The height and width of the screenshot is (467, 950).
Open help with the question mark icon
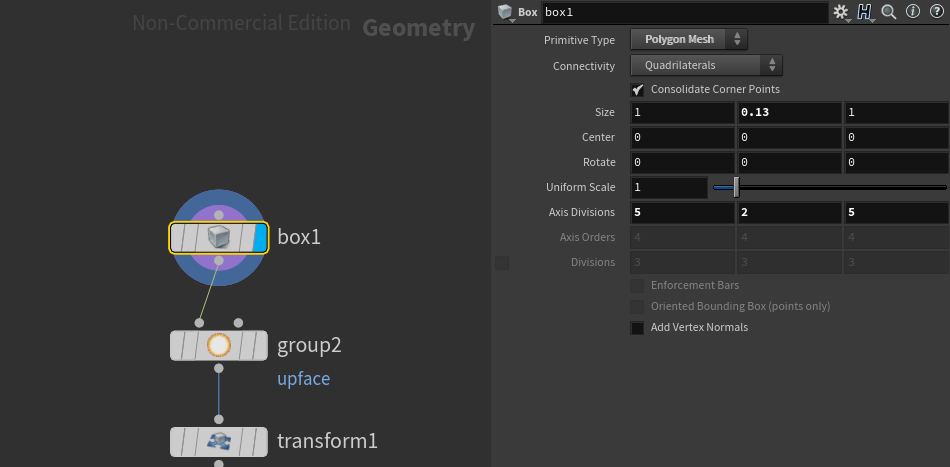[x=934, y=12]
